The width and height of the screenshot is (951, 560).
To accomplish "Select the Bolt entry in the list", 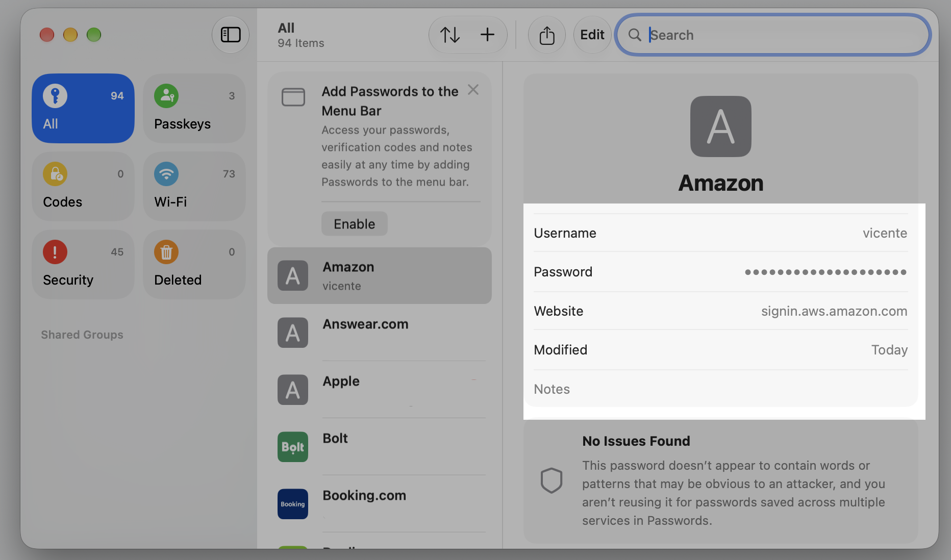I will pyautogui.click(x=380, y=447).
